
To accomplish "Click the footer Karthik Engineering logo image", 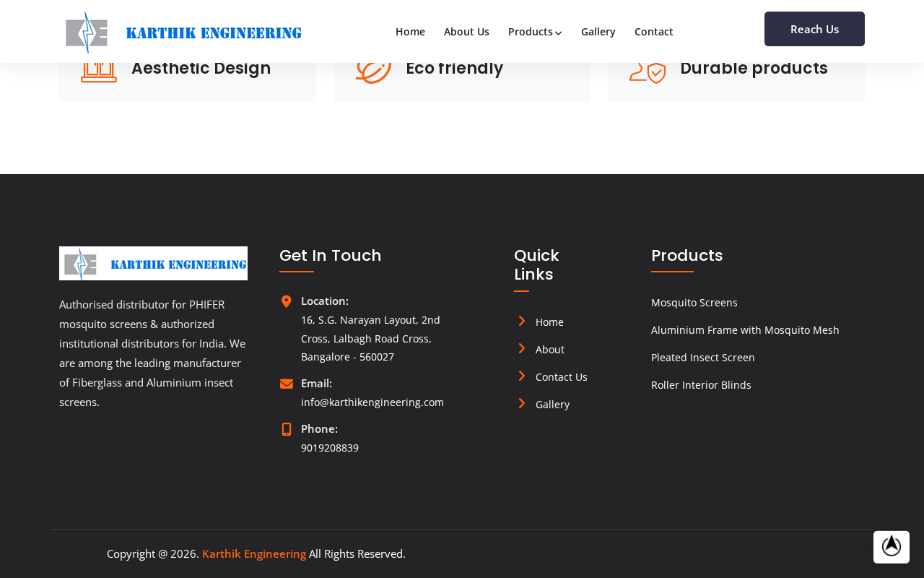I will 153,263.
